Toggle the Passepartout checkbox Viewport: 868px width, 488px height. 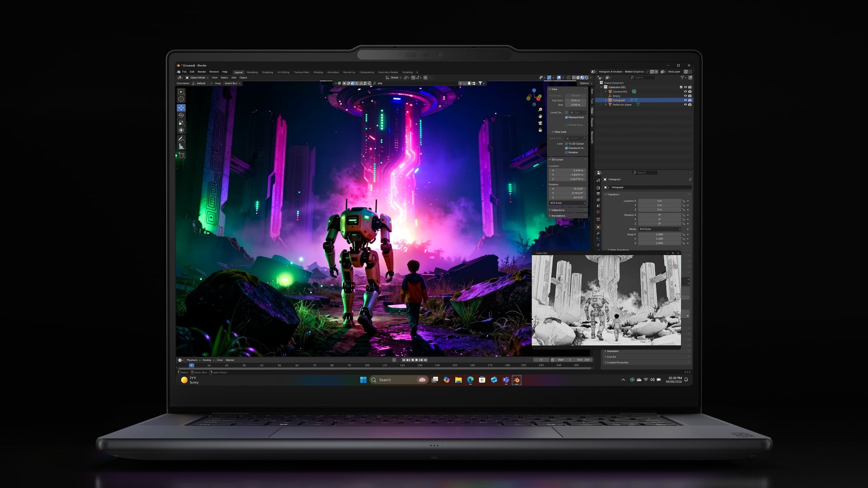566,117
